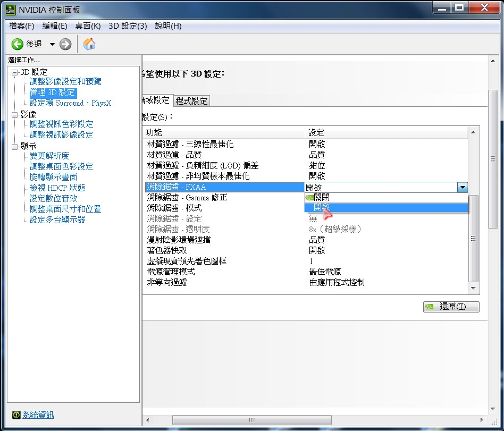504x431 pixels.
Task: Click settings list scroll-down arrow
Action: 473,288
